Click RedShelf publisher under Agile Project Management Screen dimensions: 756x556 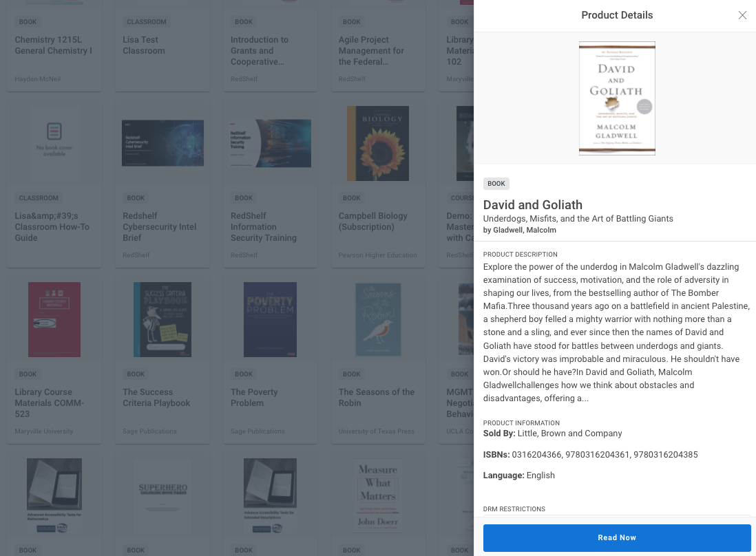tap(352, 79)
